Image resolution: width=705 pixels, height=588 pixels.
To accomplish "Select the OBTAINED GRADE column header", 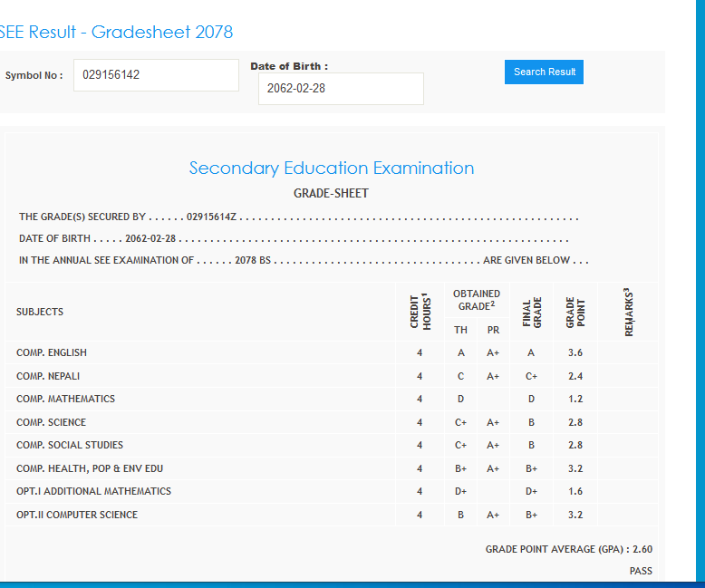I will (x=477, y=300).
